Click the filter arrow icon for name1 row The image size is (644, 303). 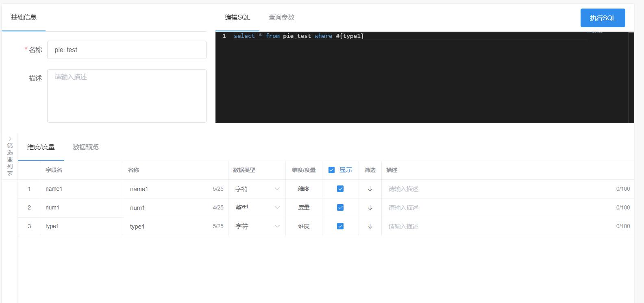[370, 189]
